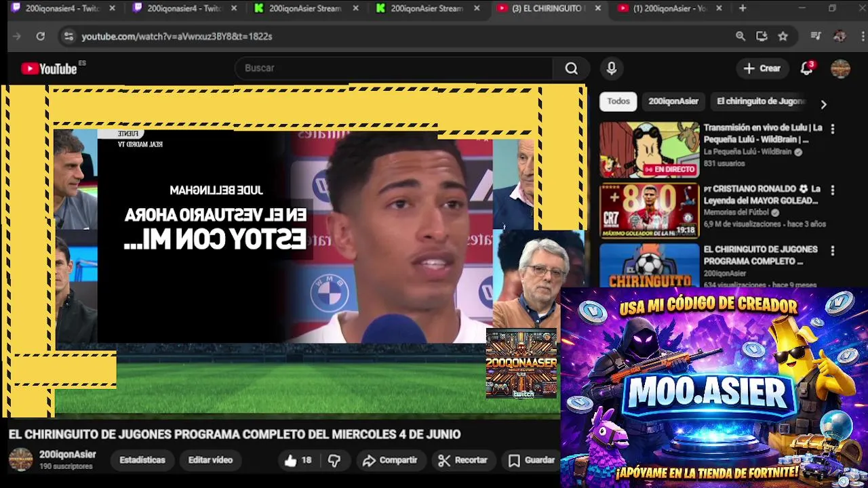The width and height of the screenshot is (868, 488).
Task: Open the channel avatar below the video
Action: [20, 460]
